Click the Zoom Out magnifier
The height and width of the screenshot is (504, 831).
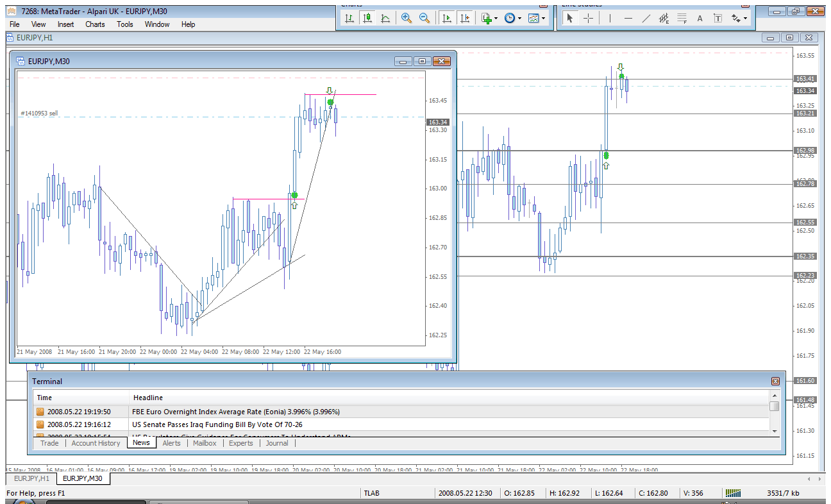tap(424, 19)
